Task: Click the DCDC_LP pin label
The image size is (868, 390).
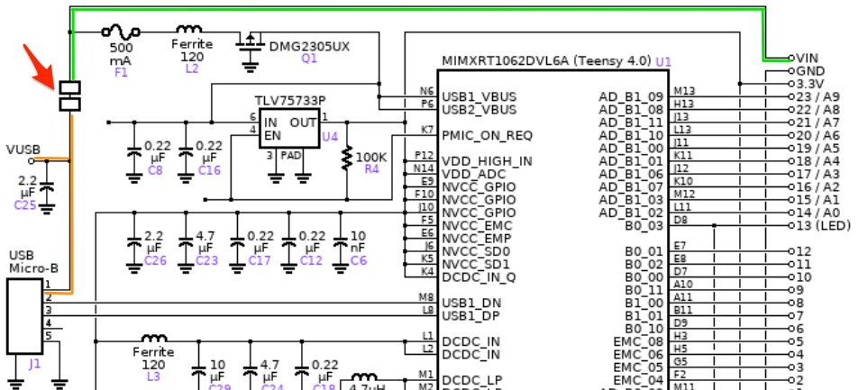Action: 471,380
